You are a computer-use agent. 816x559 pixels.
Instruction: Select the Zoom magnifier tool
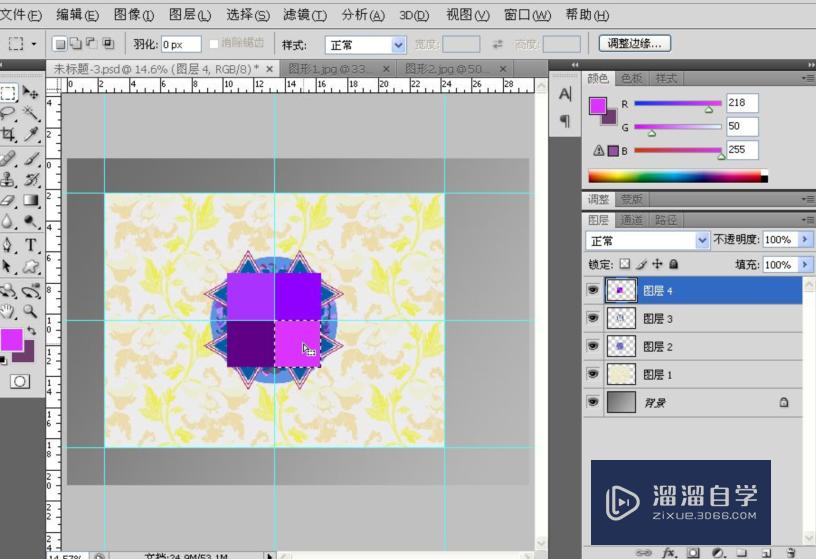(x=31, y=311)
